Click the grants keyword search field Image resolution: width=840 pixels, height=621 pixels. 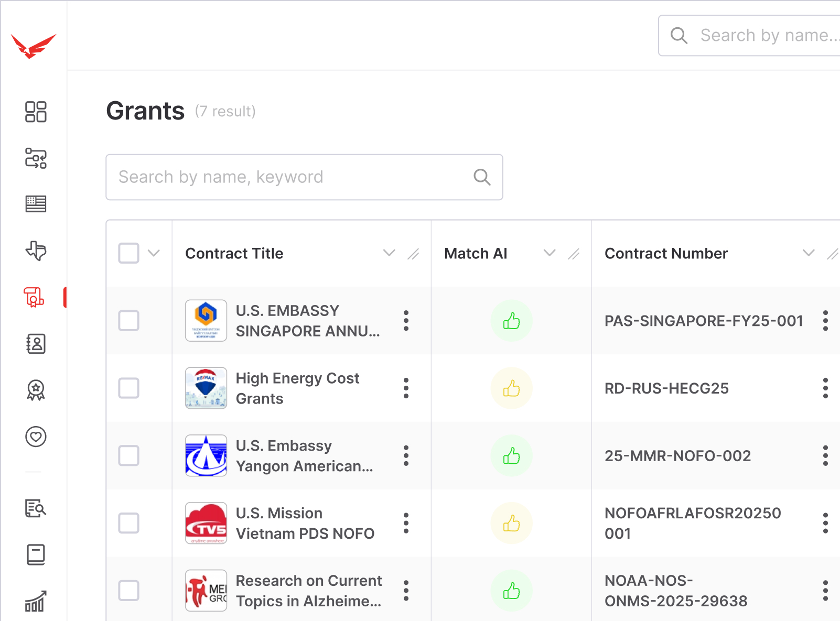[294, 177]
